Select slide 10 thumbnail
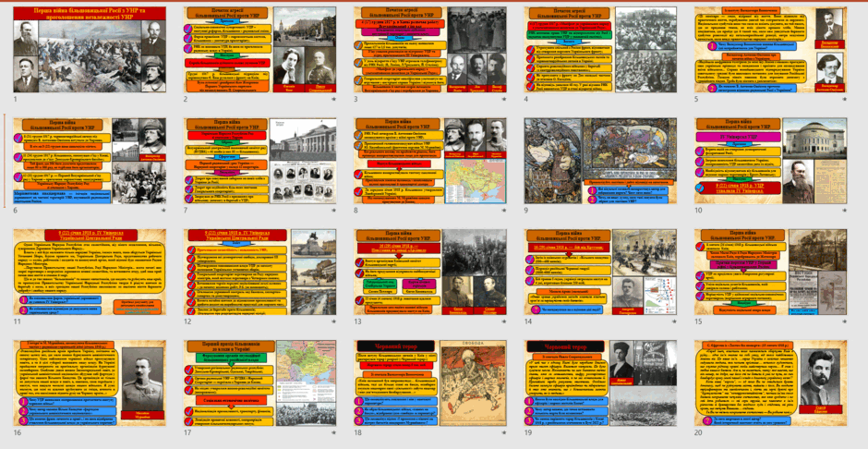 point(770,161)
